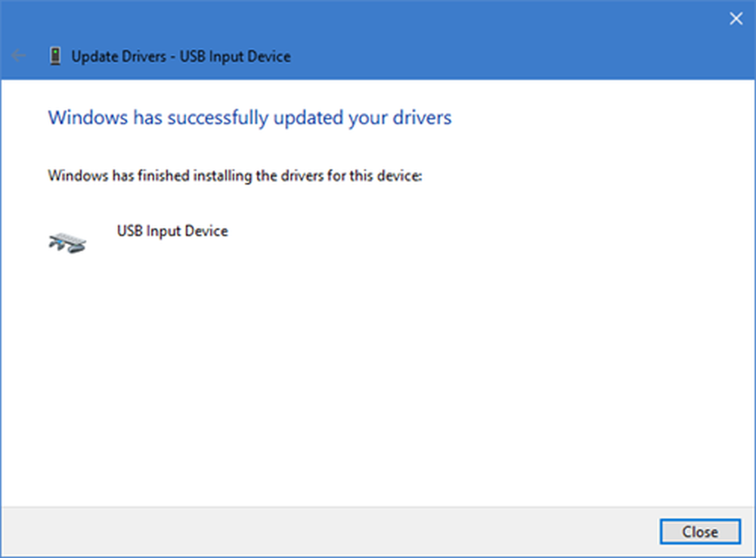Close the dialog using the X icon
This screenshot has width=756, height=558.
[x=735, y=20]
